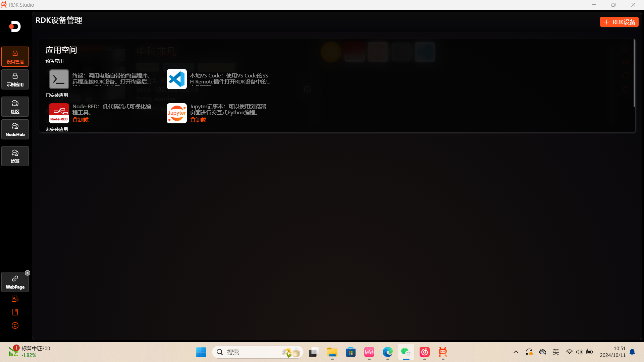Uninstall Node-RED via 卸载 link
The width and height of the screenshot is (644, 362).
pyautogui.click(x=81, y=120)
